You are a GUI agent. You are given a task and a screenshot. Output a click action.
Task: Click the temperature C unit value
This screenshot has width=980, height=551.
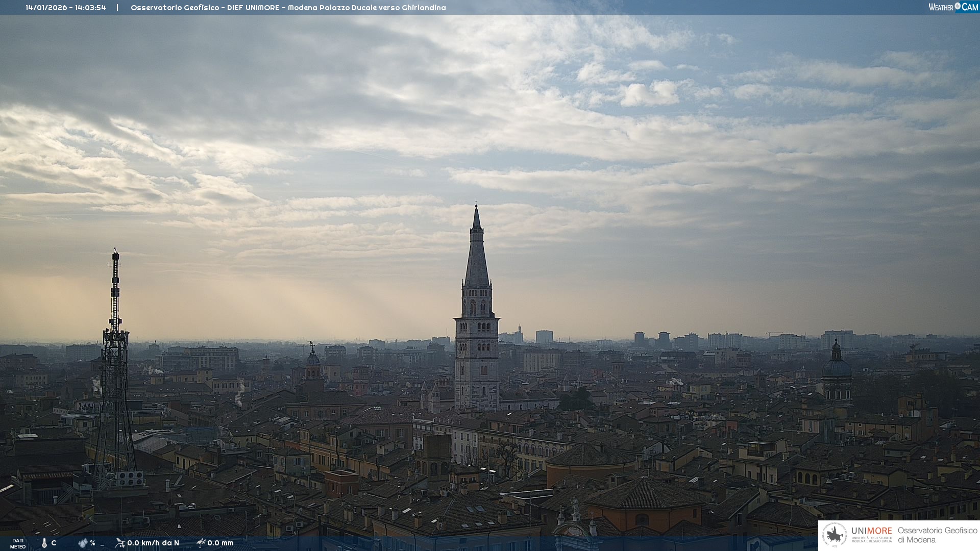(54, 543)
